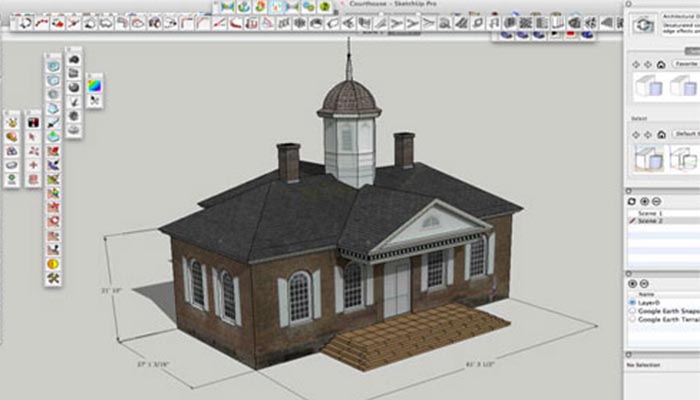Click the Layer0 layer name
The image size is (700, 400).
pyautogui.click(x=649, y=303)
